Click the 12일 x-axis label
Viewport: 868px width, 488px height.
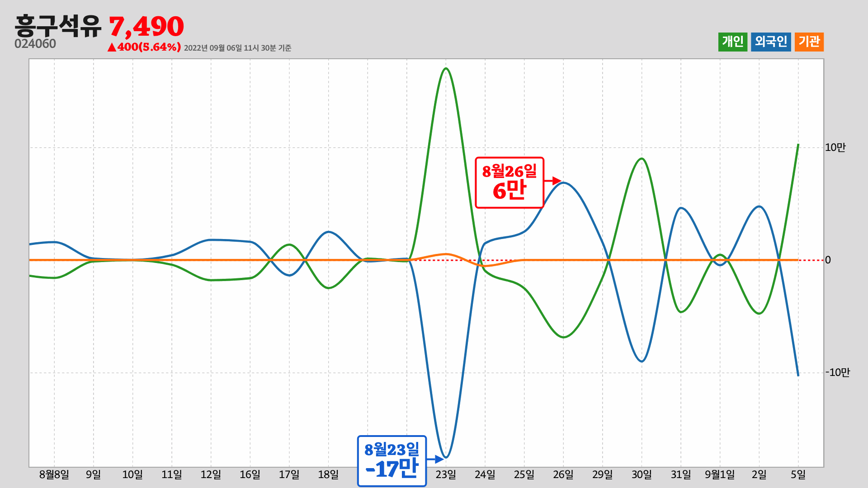(x=211, y=474)
